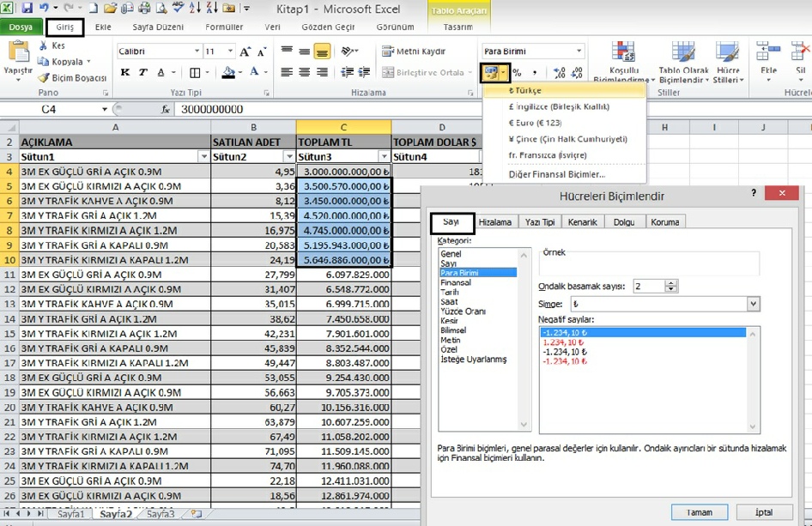Open the Dosya file tab
812x526 pixels.
coord(21,27)
